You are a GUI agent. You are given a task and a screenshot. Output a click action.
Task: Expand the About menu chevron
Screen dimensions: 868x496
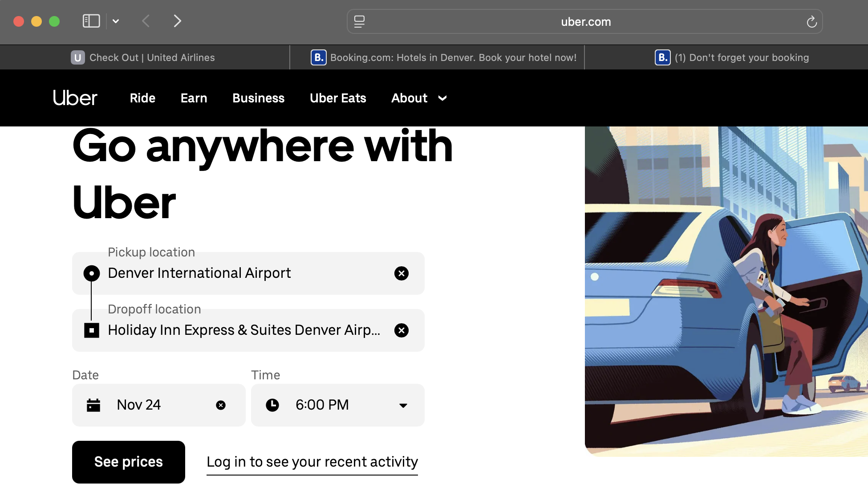point(442,98)
